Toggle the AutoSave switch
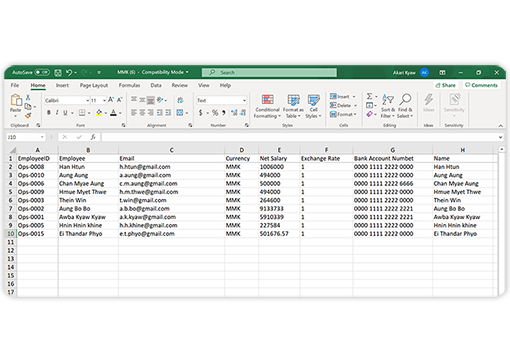 pyautogui.click(x=42, y=72)
